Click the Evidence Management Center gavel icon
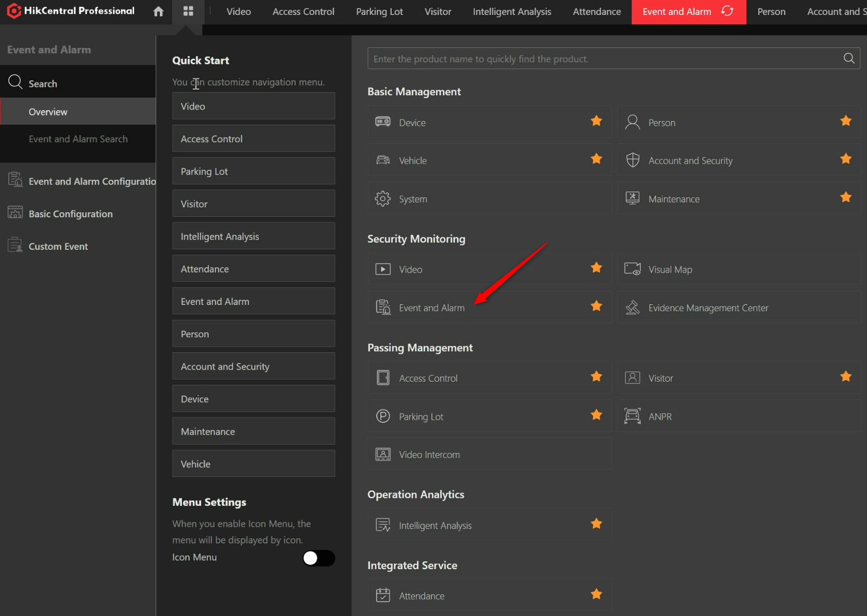Screen dimensions: 867x616 pyautogui.click(x=632, y=307)
